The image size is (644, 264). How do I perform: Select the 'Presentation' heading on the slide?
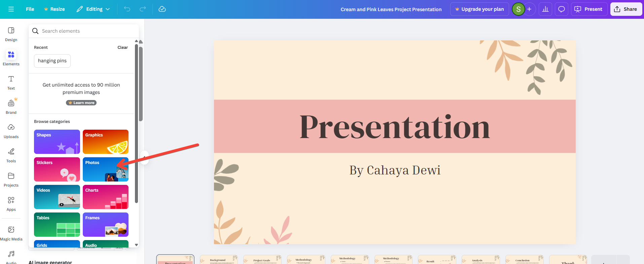point(395,127)
